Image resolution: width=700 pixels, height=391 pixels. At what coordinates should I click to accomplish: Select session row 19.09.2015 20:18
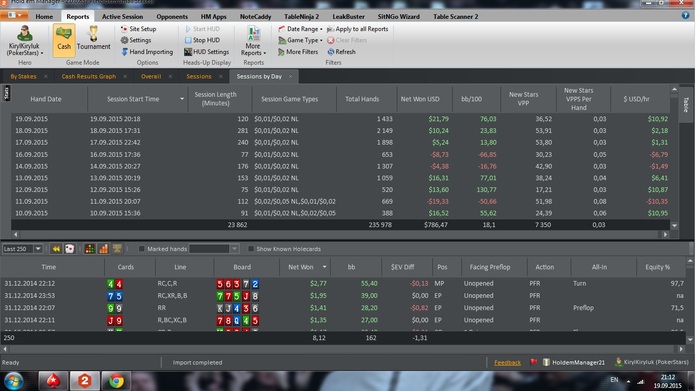click(x=340, y=119)
